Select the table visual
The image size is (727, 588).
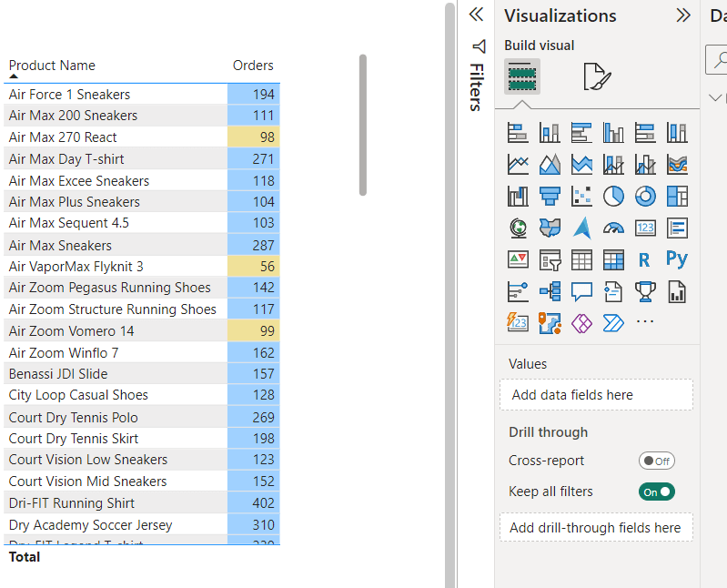(x=581, y=259)
